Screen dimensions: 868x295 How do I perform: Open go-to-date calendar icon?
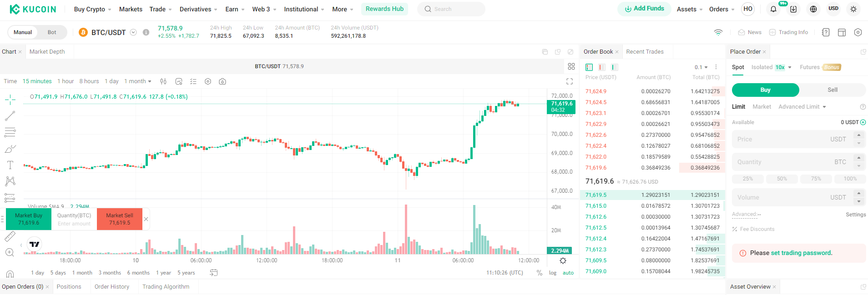[214, 273]
